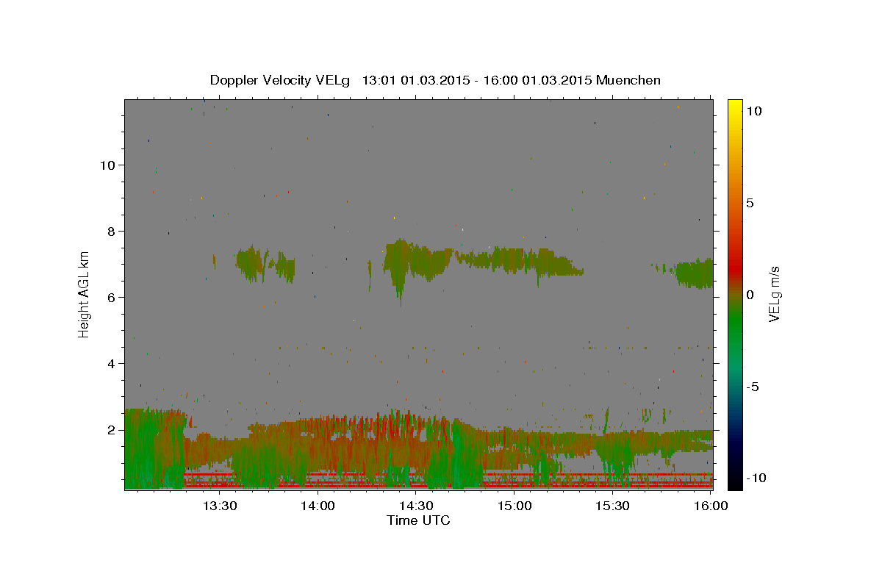Screen dimensions: 882x588
Task: Click the plot title 'Doppler Velocity VELg'
Action: (x=281, y=80)
